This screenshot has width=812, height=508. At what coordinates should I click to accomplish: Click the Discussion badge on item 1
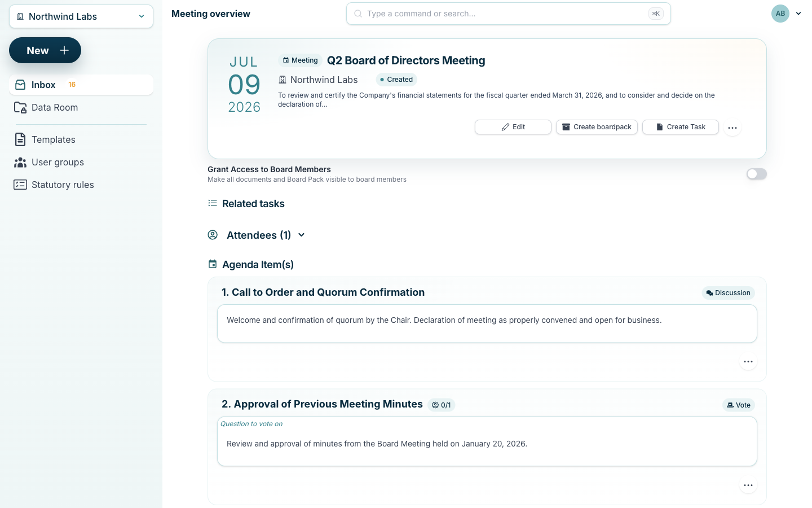coord(728,293)
